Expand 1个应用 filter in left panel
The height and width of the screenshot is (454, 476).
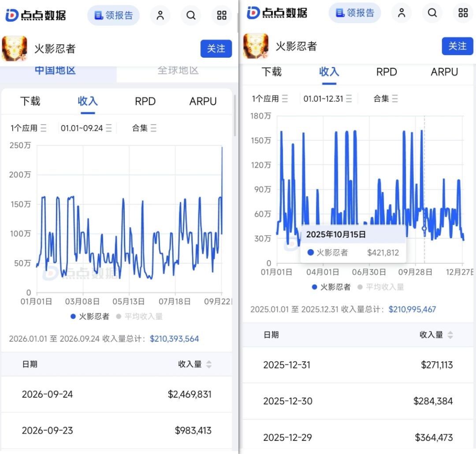(29, 128)
